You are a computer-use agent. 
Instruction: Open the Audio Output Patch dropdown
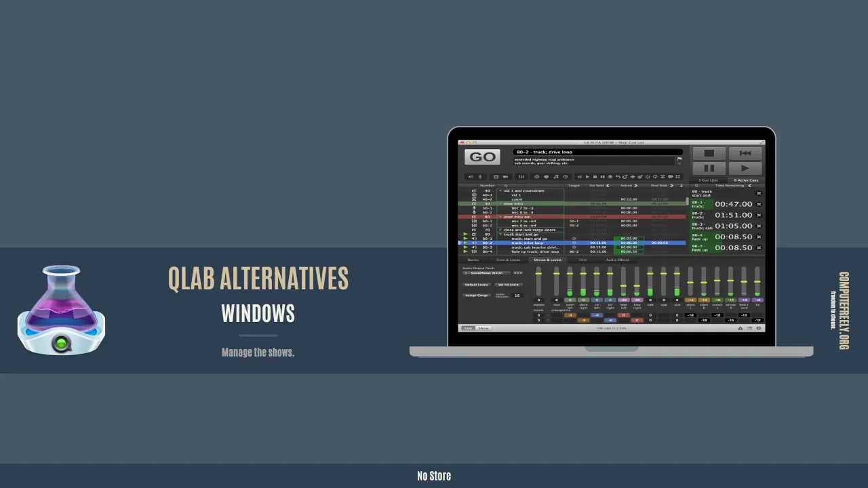click(486, 272)
